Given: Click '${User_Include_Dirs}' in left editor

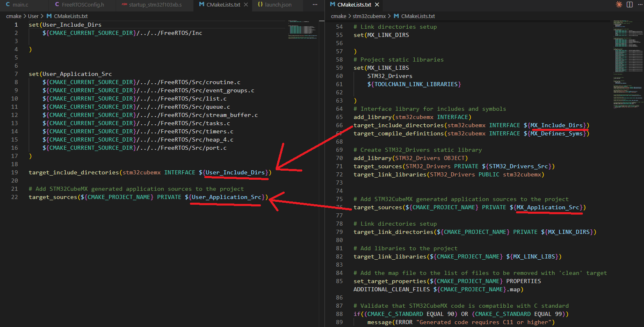Looking at the screenshot, I should [x=233, y=172].
